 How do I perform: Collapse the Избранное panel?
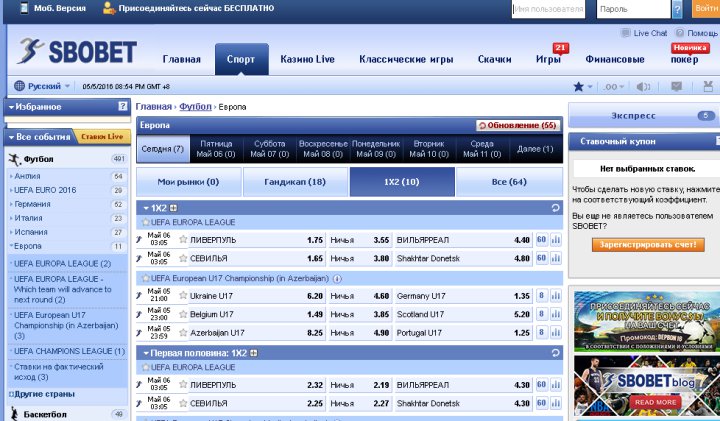[11, 107]
